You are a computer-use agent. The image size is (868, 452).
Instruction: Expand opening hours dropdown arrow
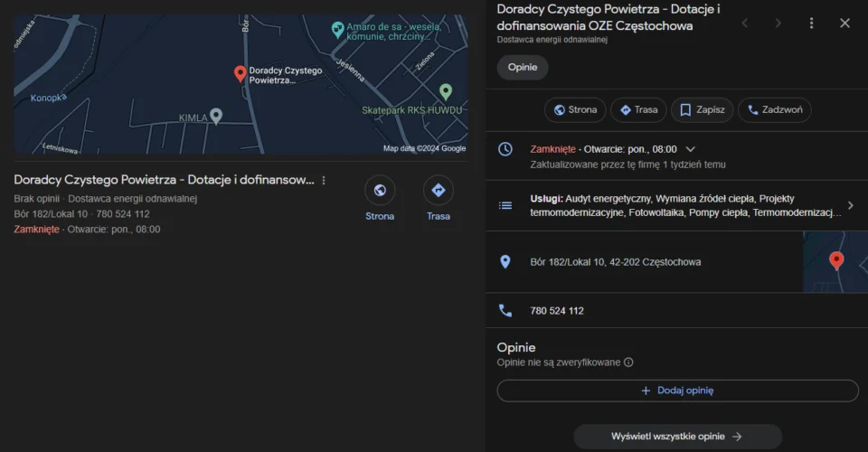coord(690,149)
